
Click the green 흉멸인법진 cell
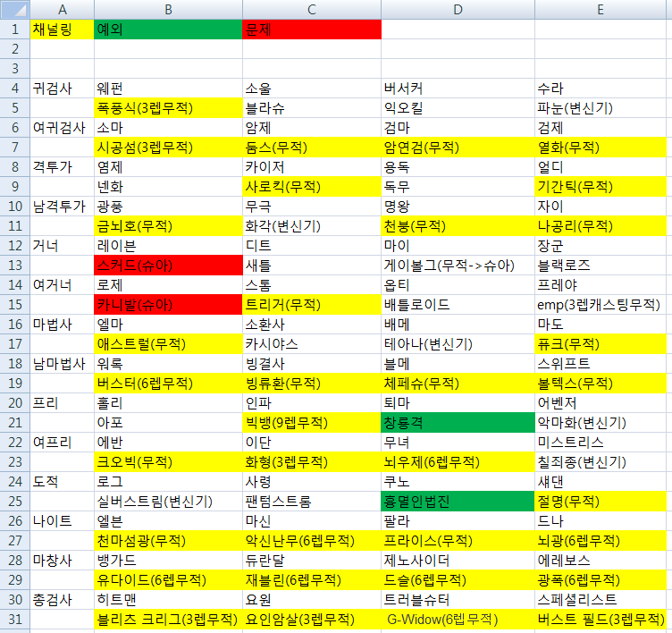458,501
